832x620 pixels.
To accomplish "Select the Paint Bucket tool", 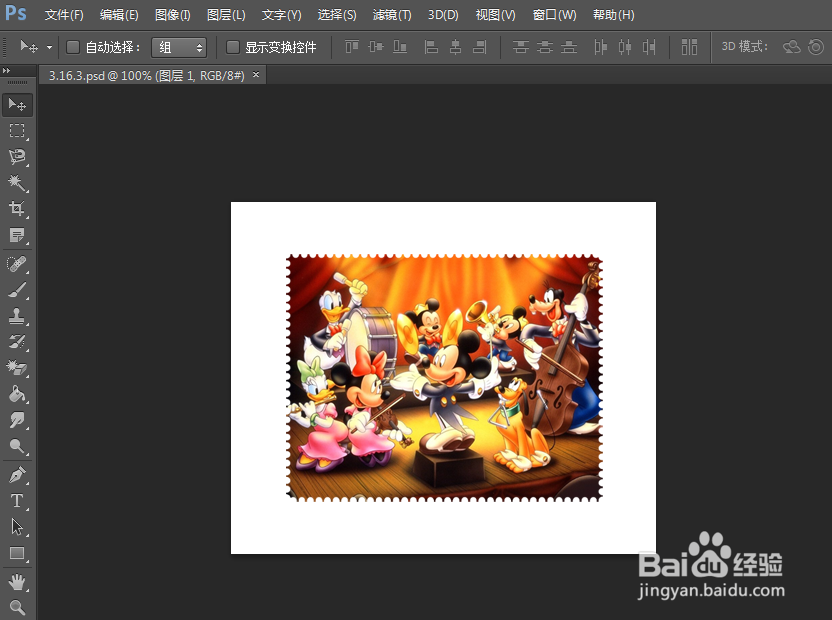I will (18, 394).
